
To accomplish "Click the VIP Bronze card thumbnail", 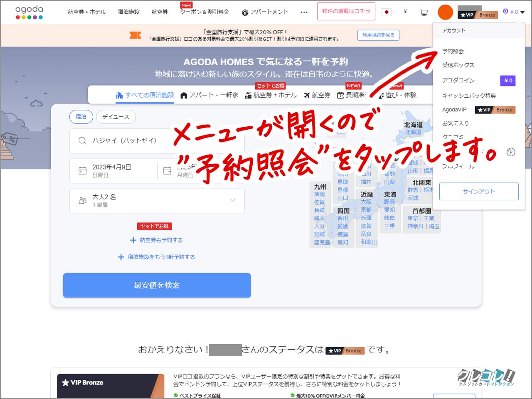I will pyautogui.click(x=111, y=386).
